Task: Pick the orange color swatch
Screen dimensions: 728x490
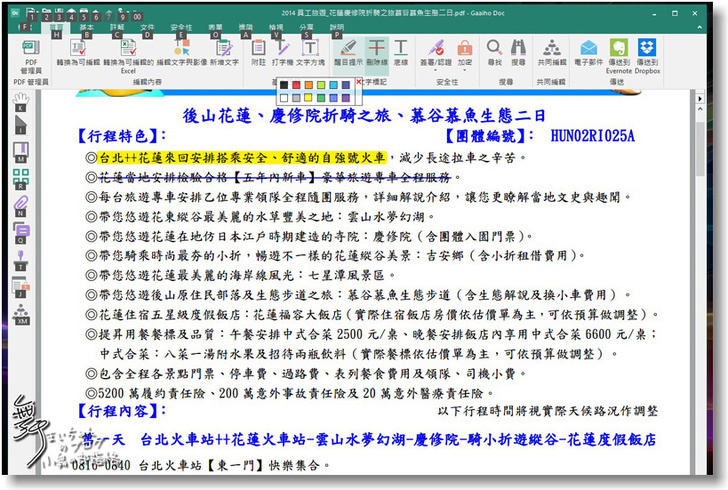Action: pos(309,85)
